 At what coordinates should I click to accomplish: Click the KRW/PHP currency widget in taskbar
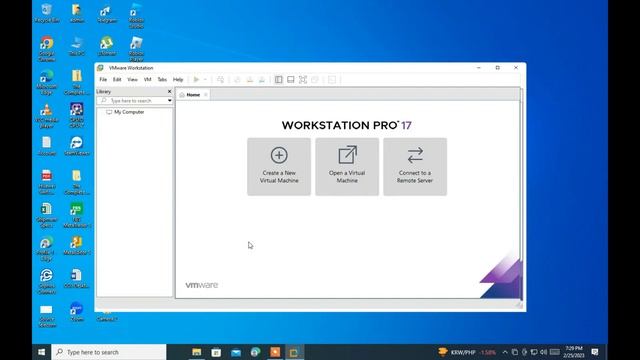(467, 352)
